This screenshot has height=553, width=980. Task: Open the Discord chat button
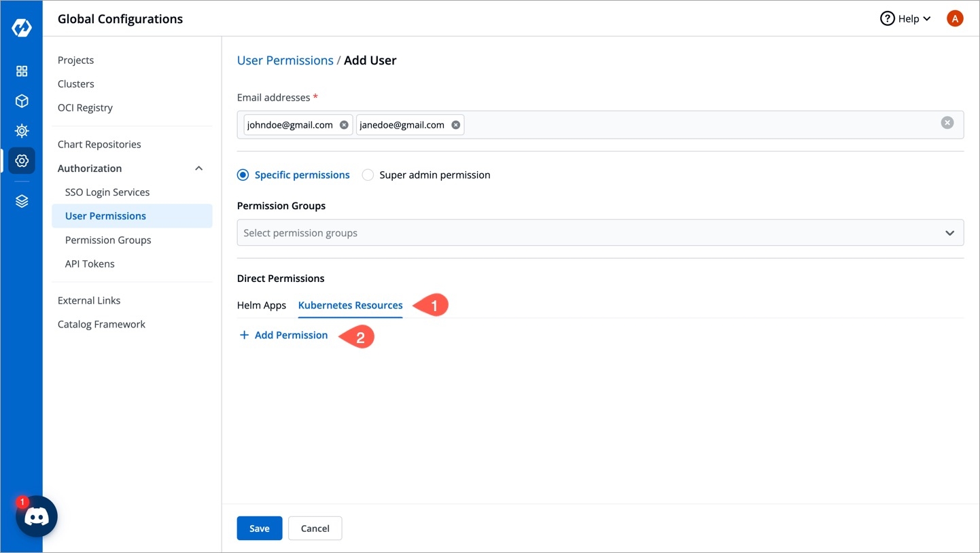[x=37, y=517]
